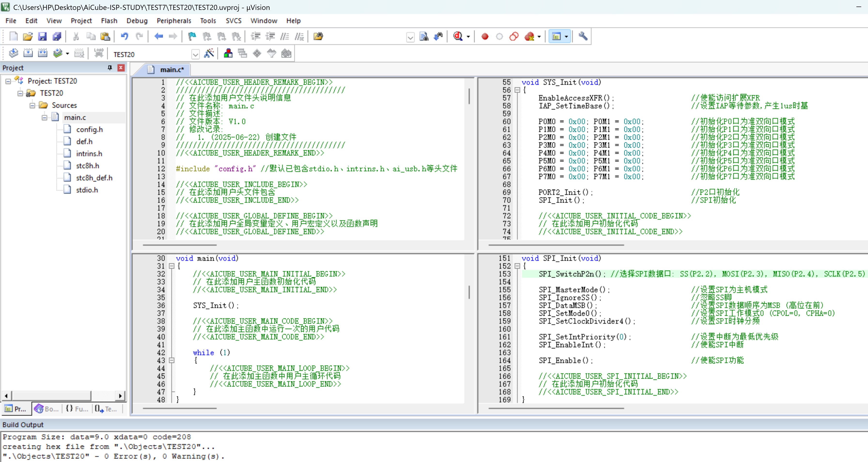Open debug session dropdown arrow
The height and width of the screenshot is (462, 868).
coord(468,37)
